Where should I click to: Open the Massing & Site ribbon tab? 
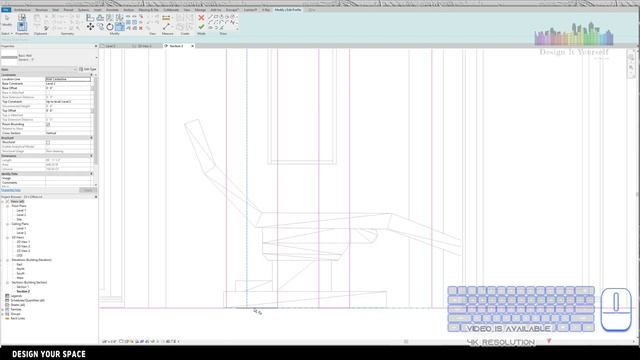[x=148, y=10]
